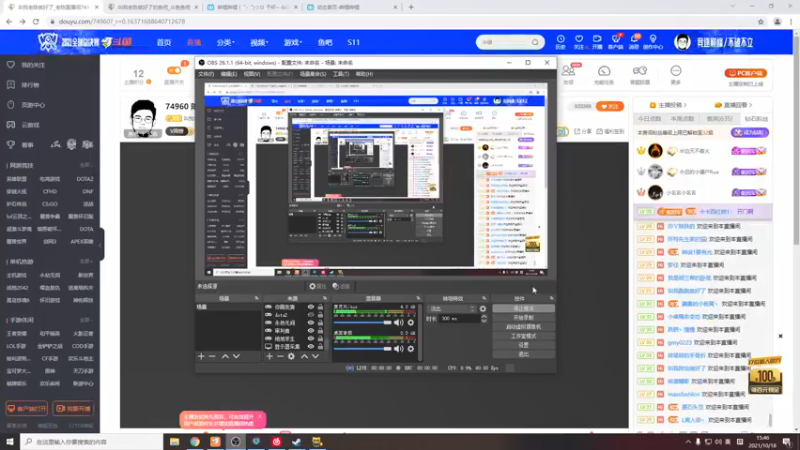Click the orange PC客户端 button

745,73
